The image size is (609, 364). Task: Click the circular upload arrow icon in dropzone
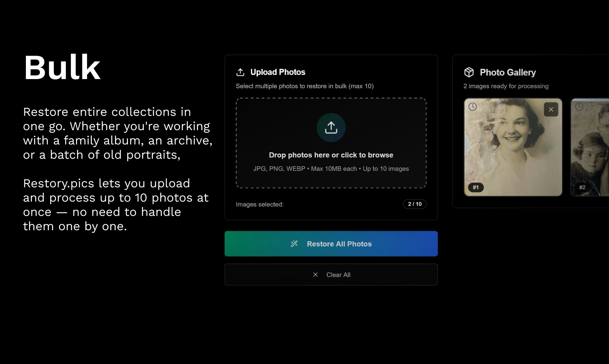[331, 127]
